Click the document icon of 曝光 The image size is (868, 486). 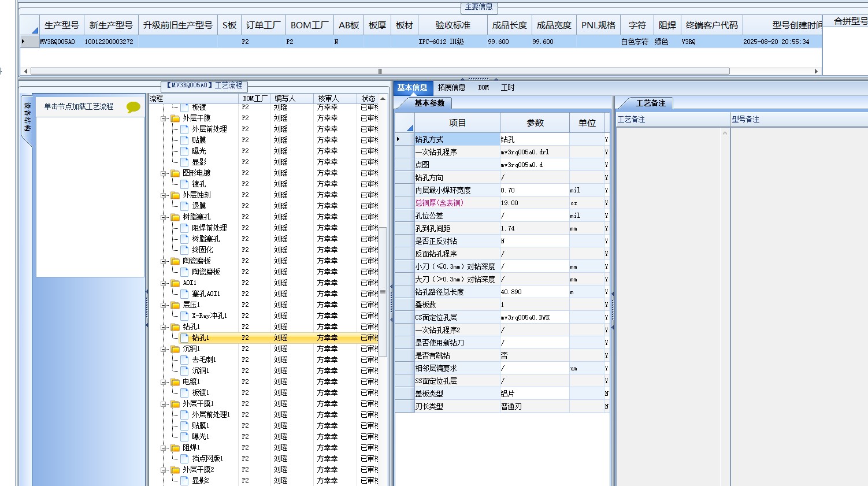184,151
